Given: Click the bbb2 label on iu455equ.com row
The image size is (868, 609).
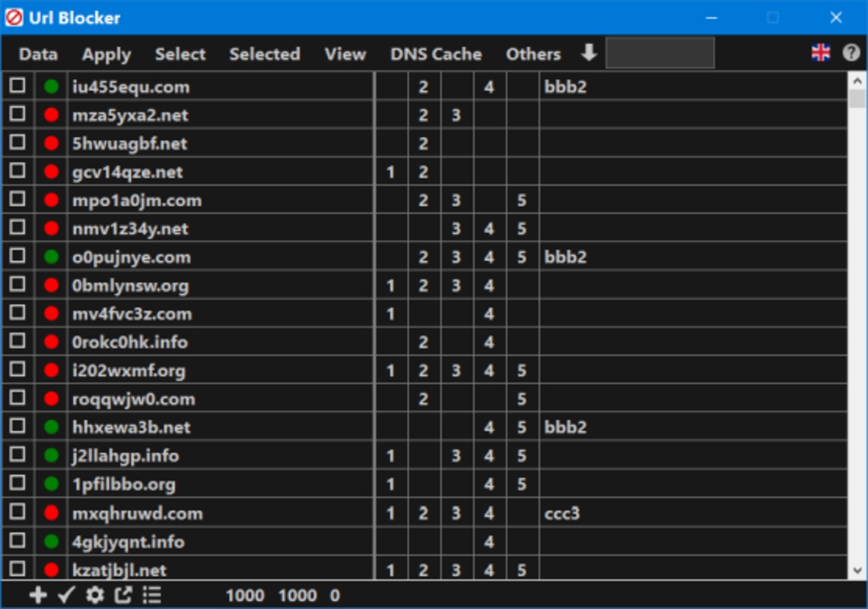Looking at the screenshot, I should pos(564,87).
